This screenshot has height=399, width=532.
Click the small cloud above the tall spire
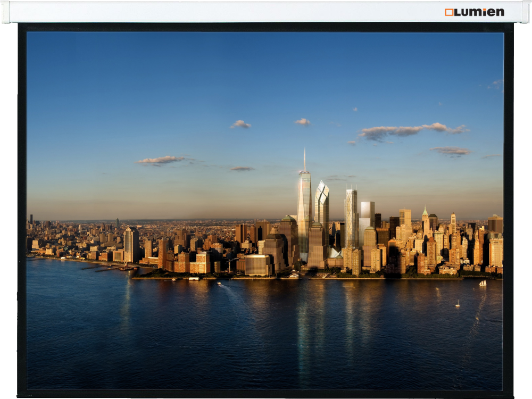[302, 122]
